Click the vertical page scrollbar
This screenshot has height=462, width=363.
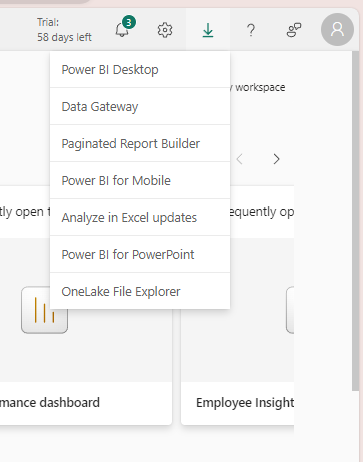coord(355,220)
